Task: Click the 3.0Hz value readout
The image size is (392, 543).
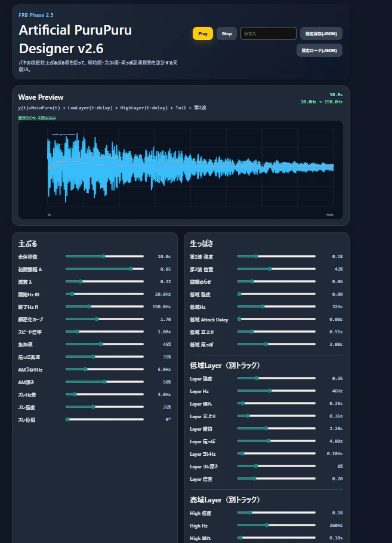Action: click(x=164, y=394)
